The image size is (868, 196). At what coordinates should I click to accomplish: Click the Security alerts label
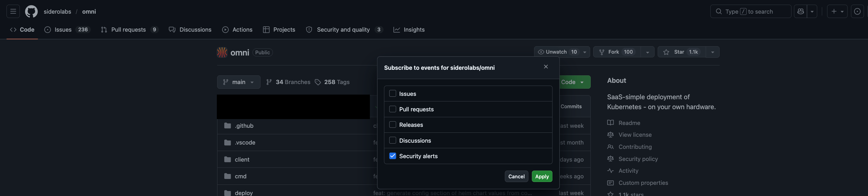418,156
